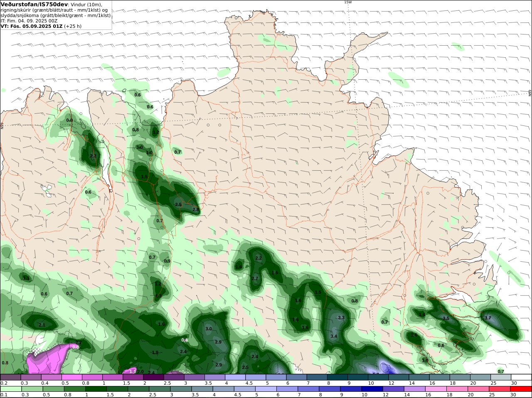The height and width of the screenshot is (398, 532).
Task: Click the white 0.4 value on the map
Action: (x=185, y=340)
